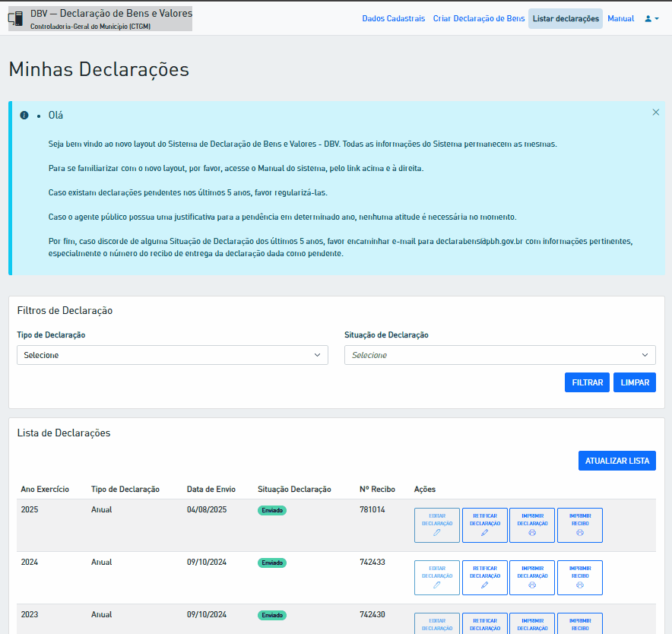
Task: Dismiss the Olá info banner
Action: tap(655, 113)
